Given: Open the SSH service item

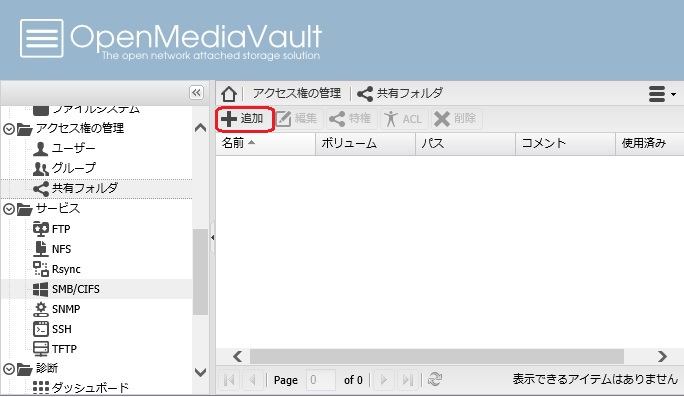Looking at the screenshot, I should pyautogui.click(x=62, y=329).
